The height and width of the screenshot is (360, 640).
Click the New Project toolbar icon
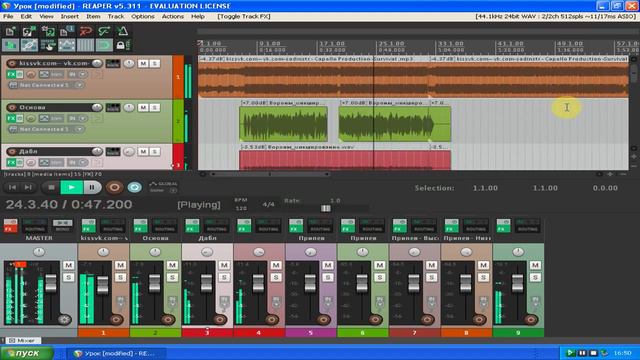(10, 31)
